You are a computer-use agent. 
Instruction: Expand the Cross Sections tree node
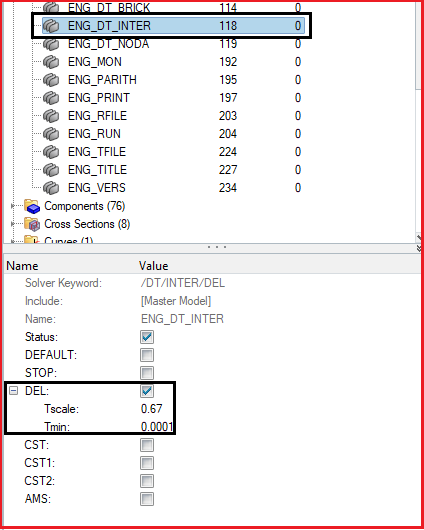(13, 224)
